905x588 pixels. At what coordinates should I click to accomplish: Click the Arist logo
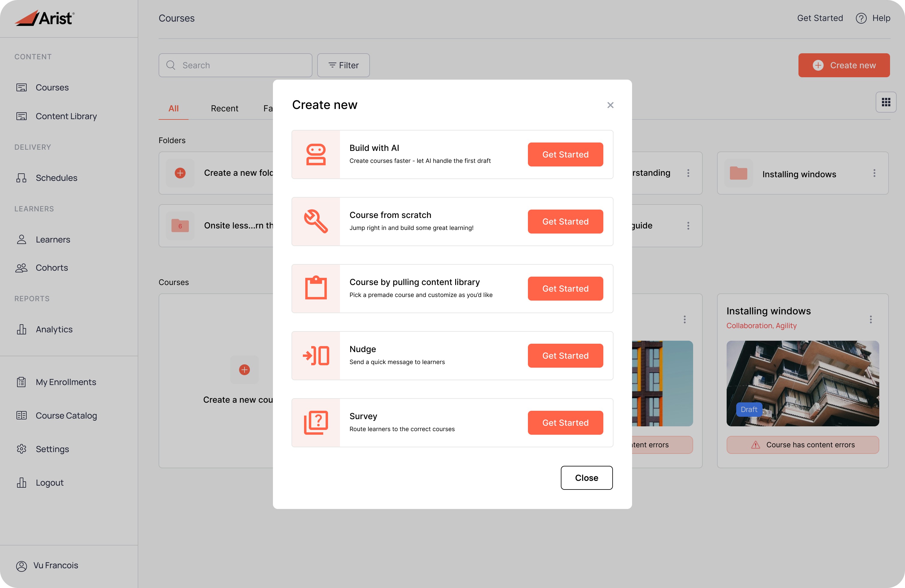[x=45, y=18]
